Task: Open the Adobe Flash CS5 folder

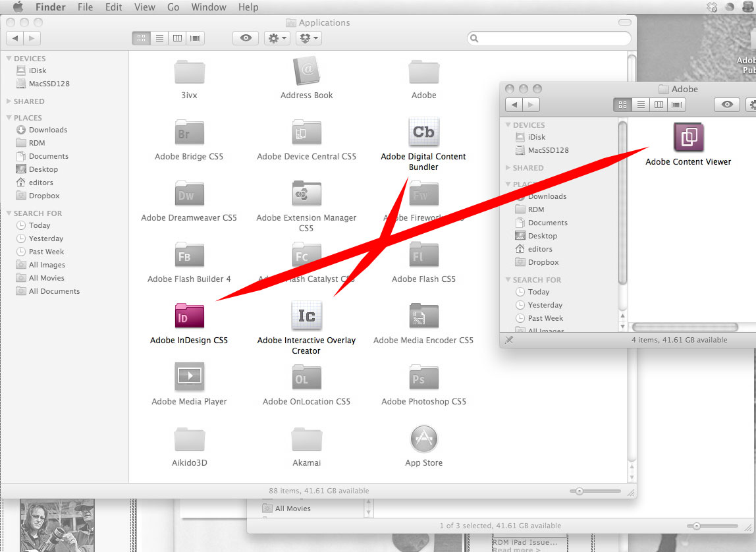Action: pyautogui.click(x=424, y=255)
